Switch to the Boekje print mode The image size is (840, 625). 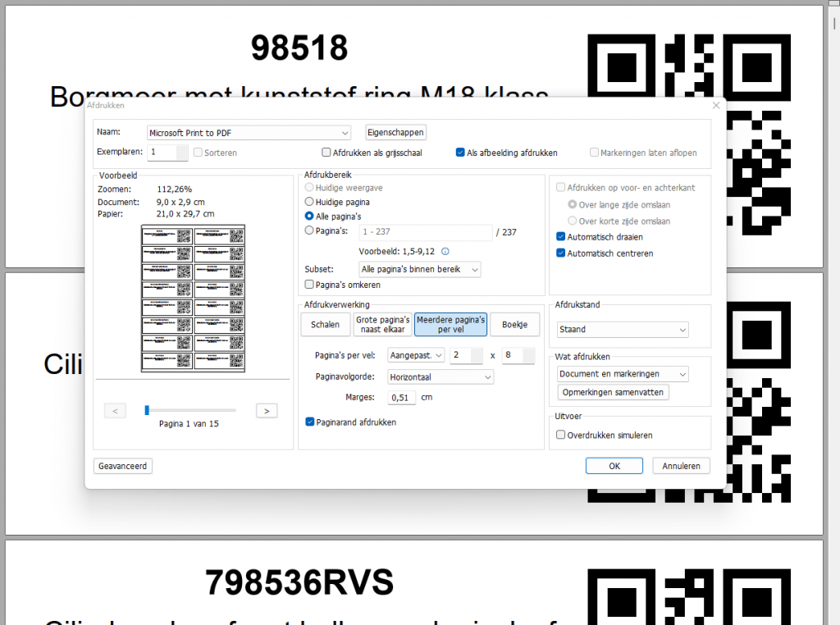514,325
